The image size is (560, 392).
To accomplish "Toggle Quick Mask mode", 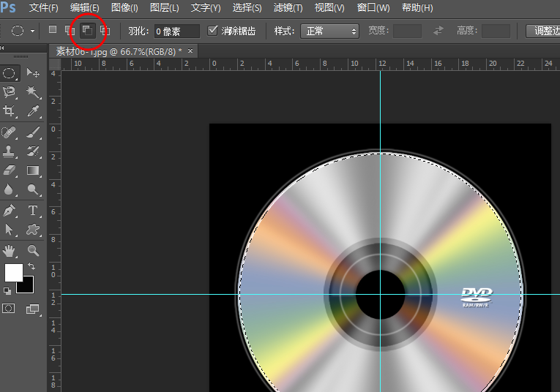I will [x=9, y=309].
